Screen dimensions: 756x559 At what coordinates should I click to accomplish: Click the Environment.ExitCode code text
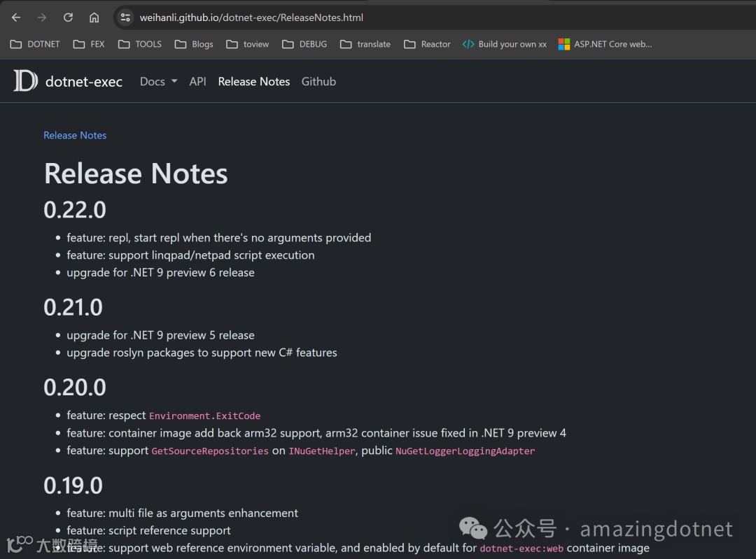205,416
